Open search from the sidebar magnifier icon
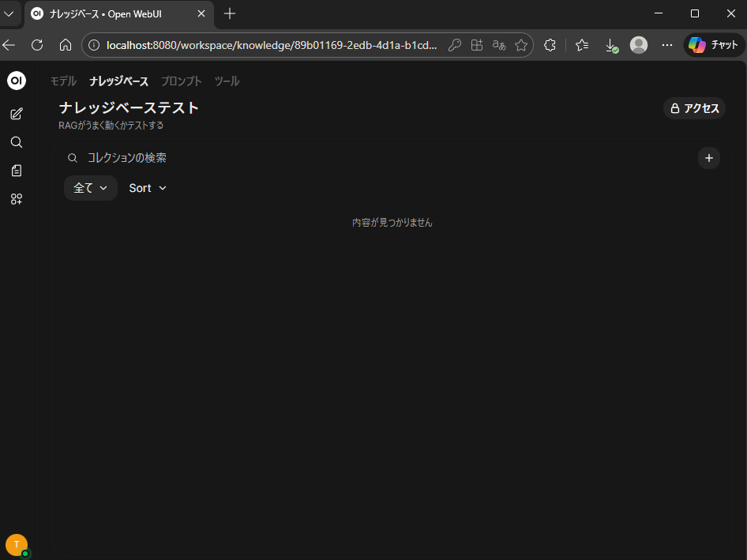 click(17, 142)
